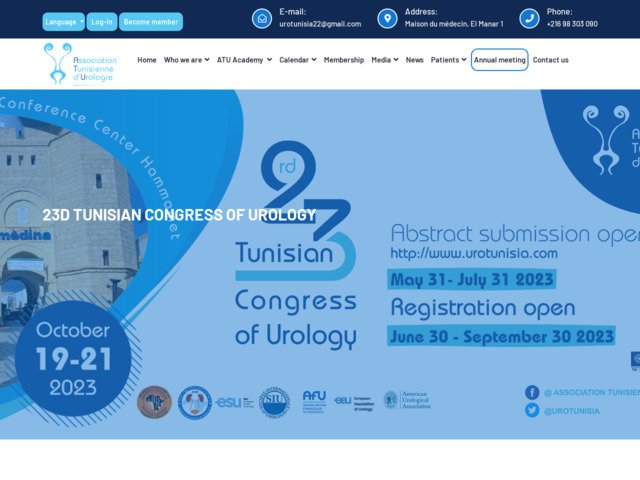Image resolution: width=640 pixels, height=480 pixels.
Task: Click the Registration open text
Action: click(483, 308)
